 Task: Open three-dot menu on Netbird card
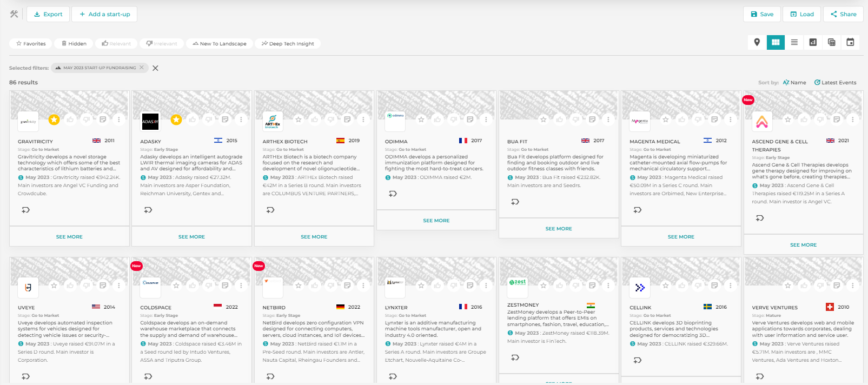coord(363,286)
